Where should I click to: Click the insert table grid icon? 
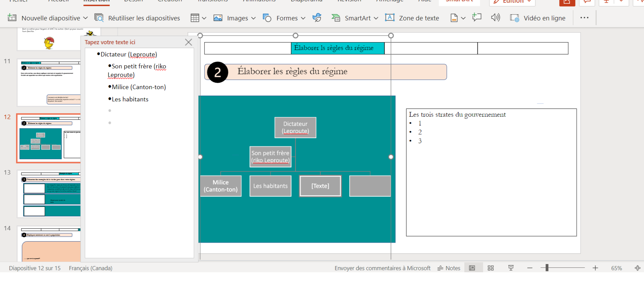[x=195, y=18]
